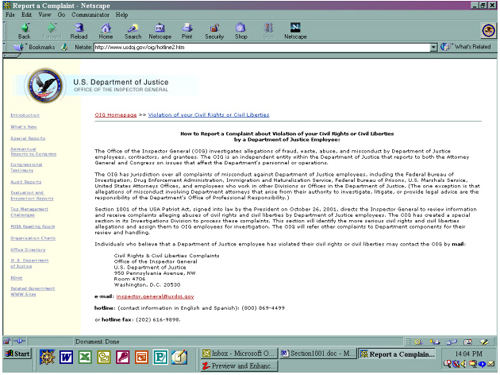Screen dimensions: 500x375
Task: Reload the page using the Reload icon
Action: click(79, 31)
